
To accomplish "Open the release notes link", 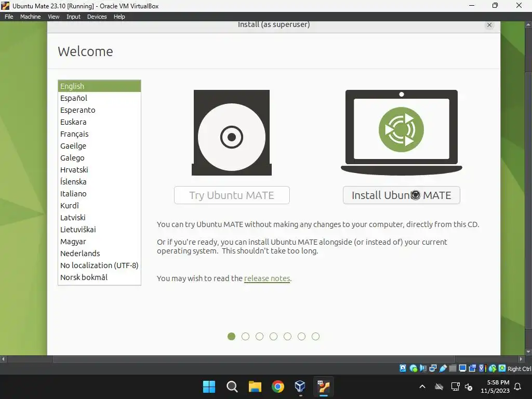I will [267, 278].
